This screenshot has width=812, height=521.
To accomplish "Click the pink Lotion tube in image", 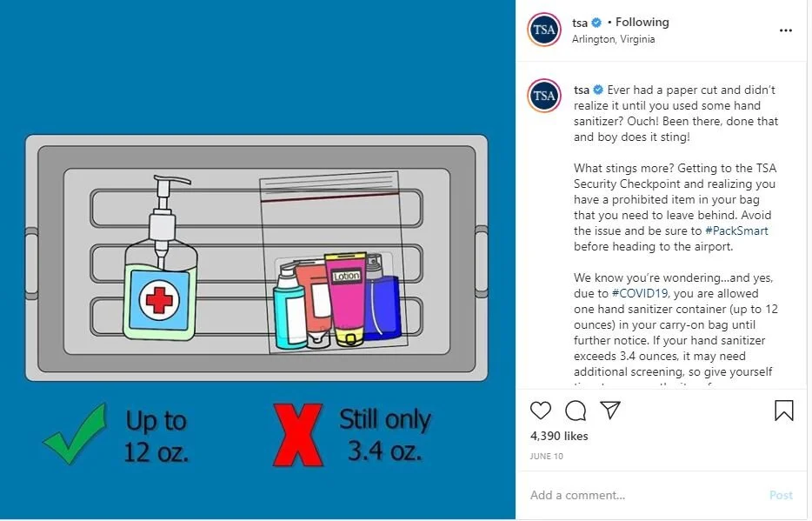I will 345,299.
